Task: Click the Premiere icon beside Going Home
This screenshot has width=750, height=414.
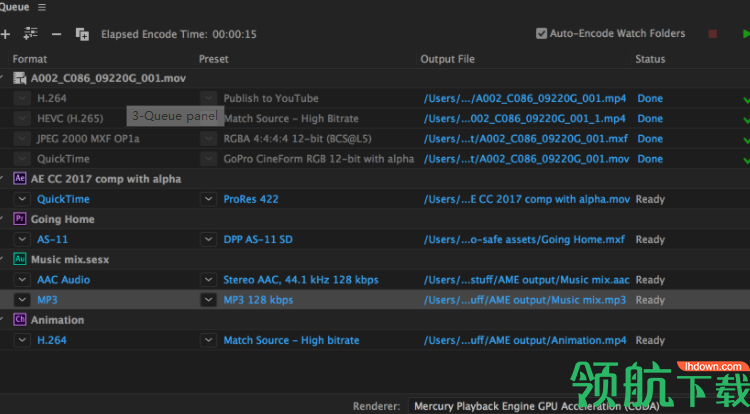Action: [x=20, y=219]
